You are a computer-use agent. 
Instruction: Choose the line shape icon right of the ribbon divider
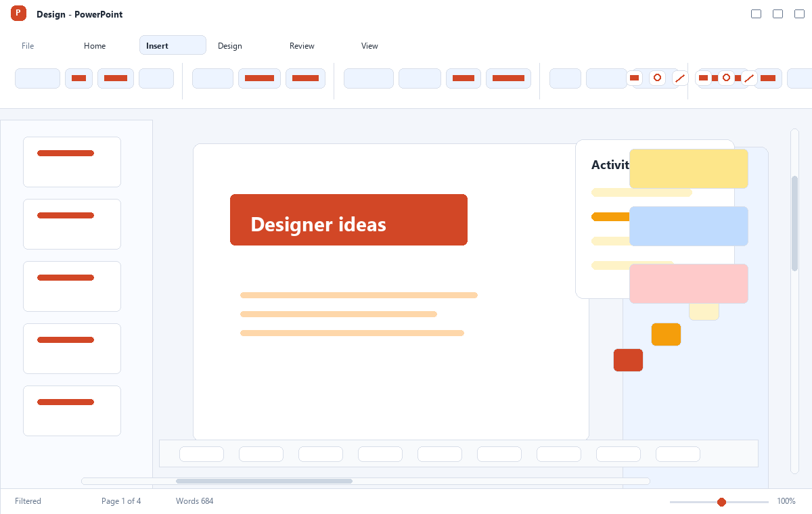pos(749,78)
